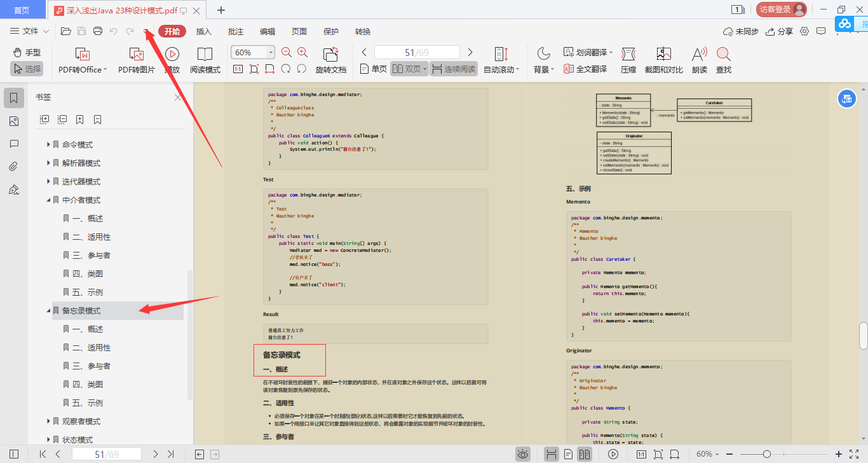868x463 pixels.
Task: Start 朗读 read aloud
Action: point(700,60)
